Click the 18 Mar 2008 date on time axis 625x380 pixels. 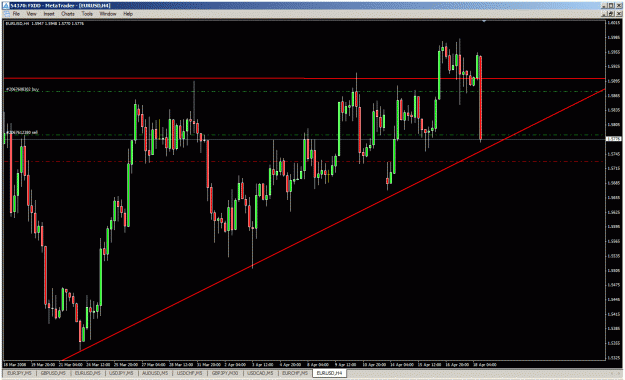pos(15,364)
